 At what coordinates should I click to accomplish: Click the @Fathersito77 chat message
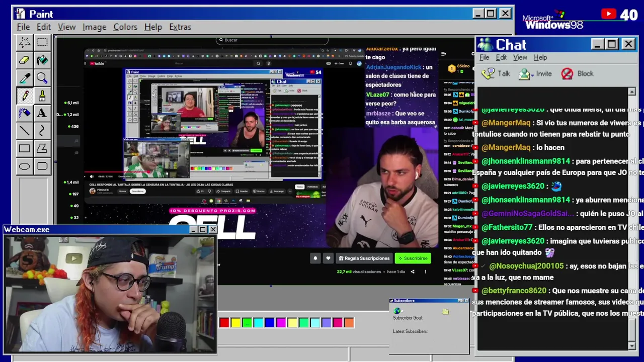558,227
